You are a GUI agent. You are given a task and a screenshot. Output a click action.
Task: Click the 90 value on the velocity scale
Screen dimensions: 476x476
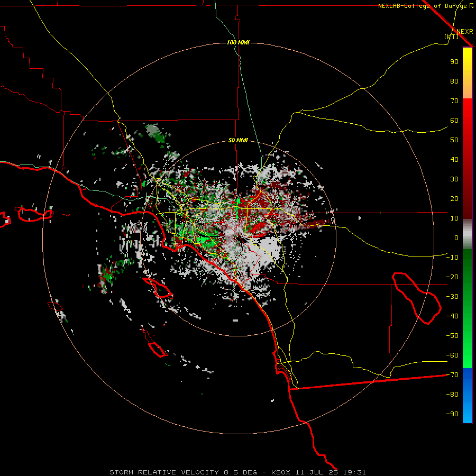[454, 62]
